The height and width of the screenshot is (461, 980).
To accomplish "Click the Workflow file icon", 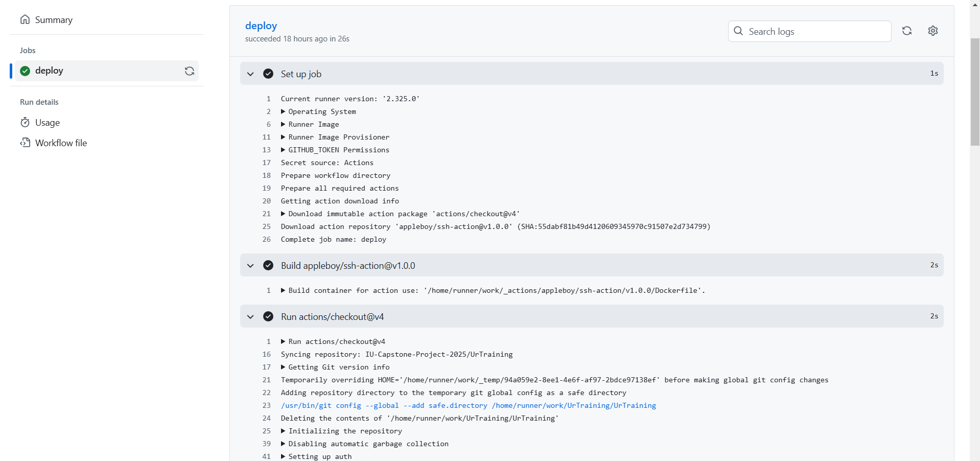I will coord(25,143).
